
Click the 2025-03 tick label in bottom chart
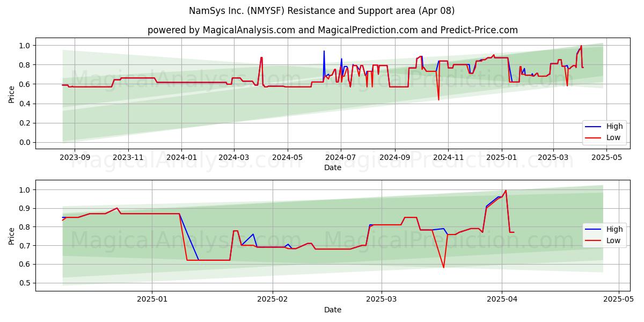382,299
